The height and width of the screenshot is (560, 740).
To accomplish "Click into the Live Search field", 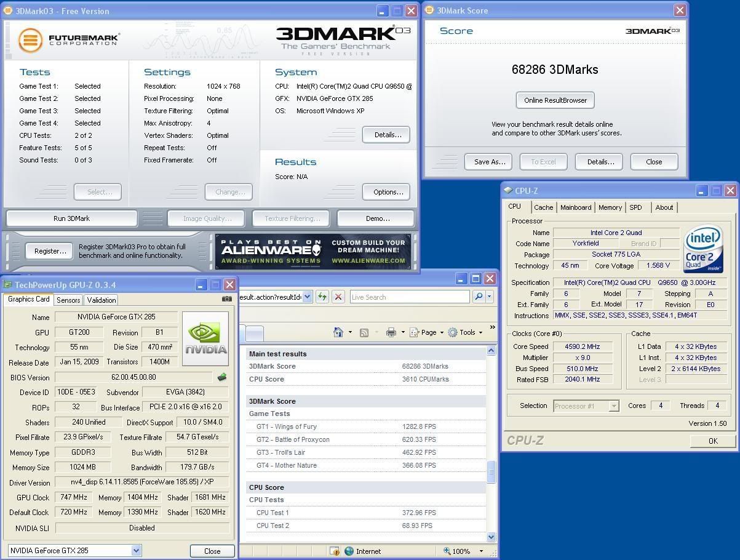I will pyautogui.click(x=409, y=297).
